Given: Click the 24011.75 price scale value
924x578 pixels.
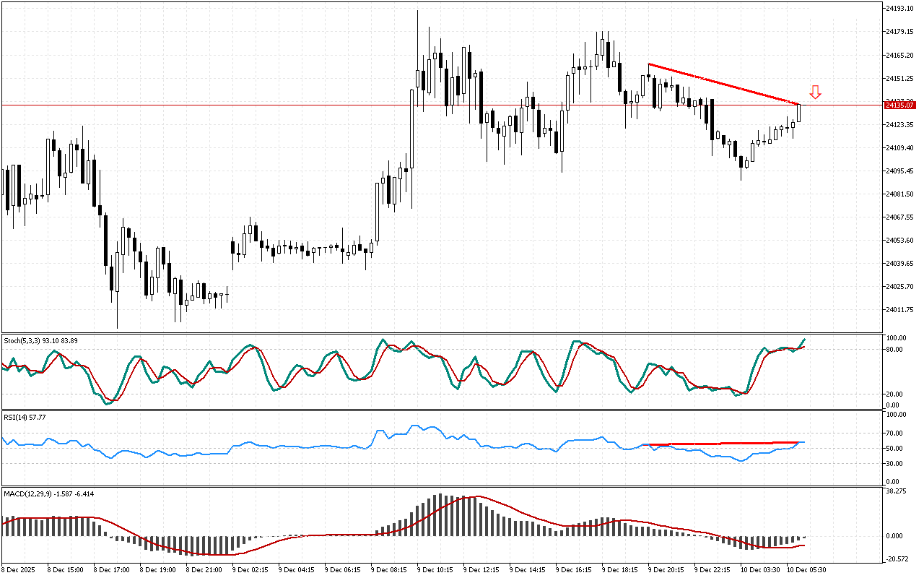Looking at the screenshot, I should 899,309.
